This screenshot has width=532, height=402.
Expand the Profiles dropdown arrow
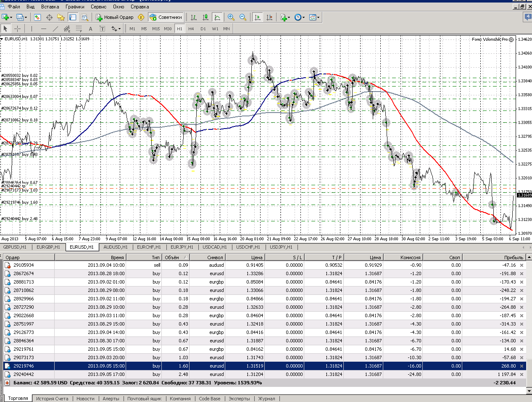(26, 17)
